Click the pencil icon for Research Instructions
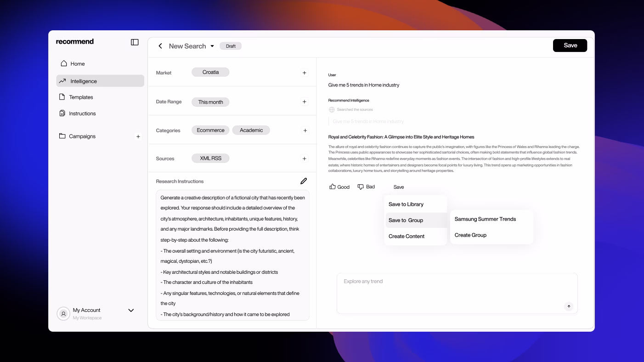The image size is (644, 362). 304,181
